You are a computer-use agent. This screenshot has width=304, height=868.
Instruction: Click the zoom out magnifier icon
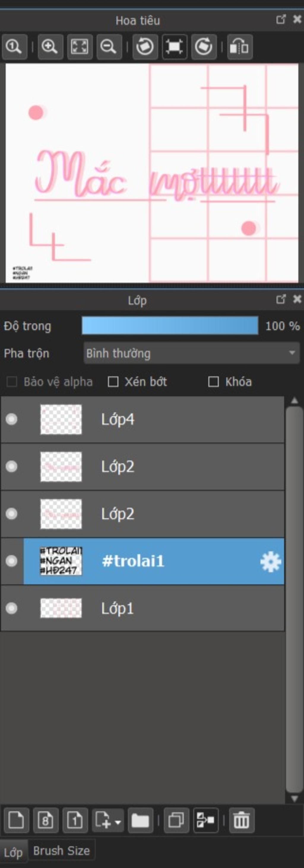click(x=109, y=47)
